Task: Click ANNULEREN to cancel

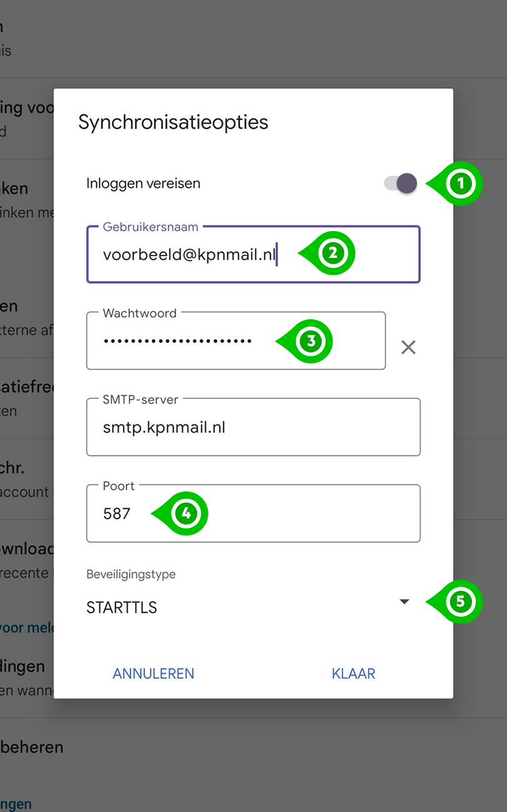Action: (x=153, y=673)
